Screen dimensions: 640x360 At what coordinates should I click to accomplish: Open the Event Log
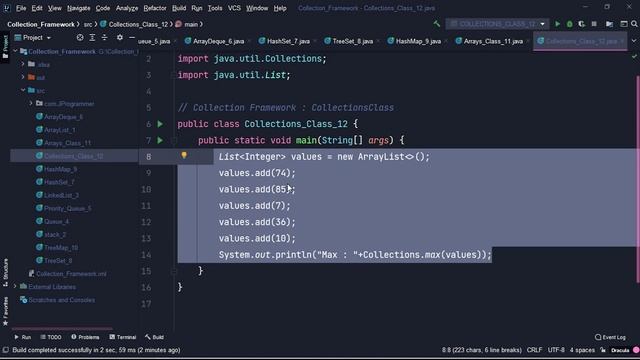610,337
